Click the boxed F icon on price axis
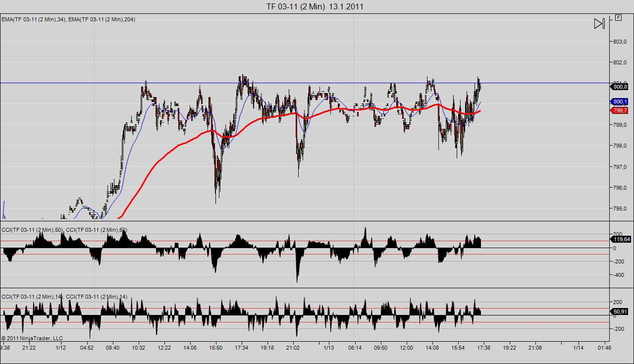Viewport: 634px width, 364px height. (x=619, y=17)
